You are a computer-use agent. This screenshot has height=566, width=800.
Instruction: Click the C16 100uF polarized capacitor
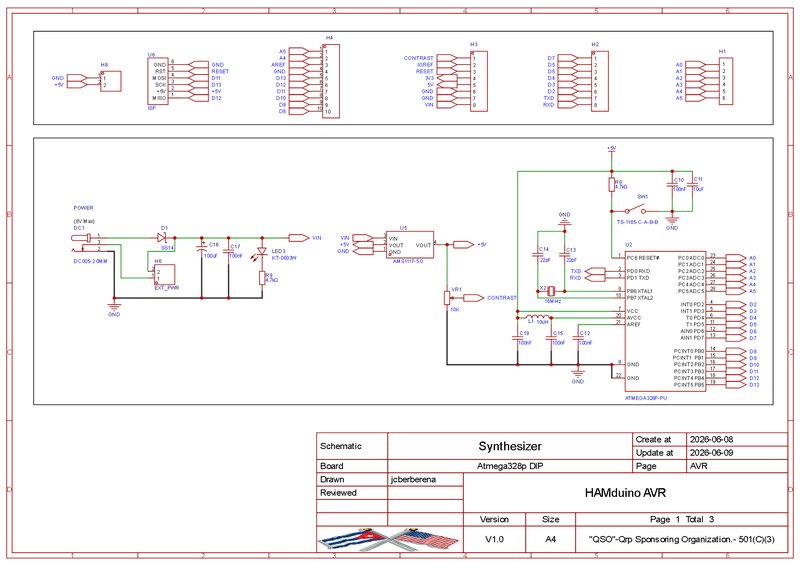(x=202, y=248)
